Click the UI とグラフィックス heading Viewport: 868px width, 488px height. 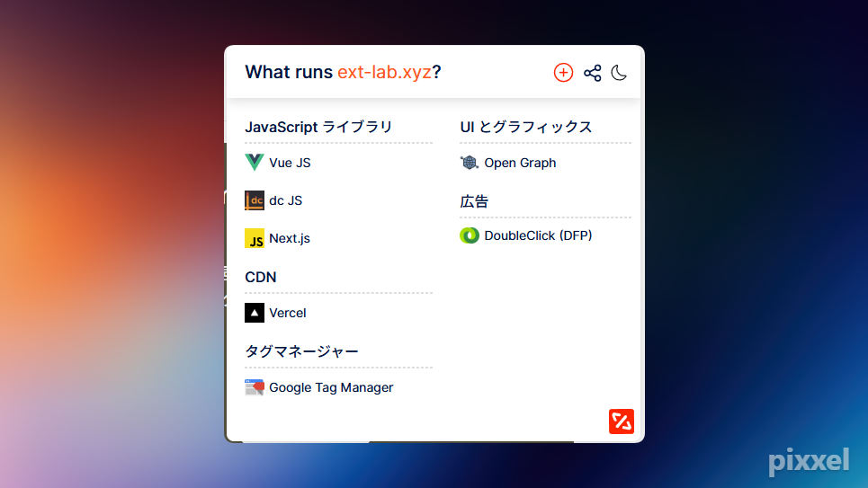(526, 127)
